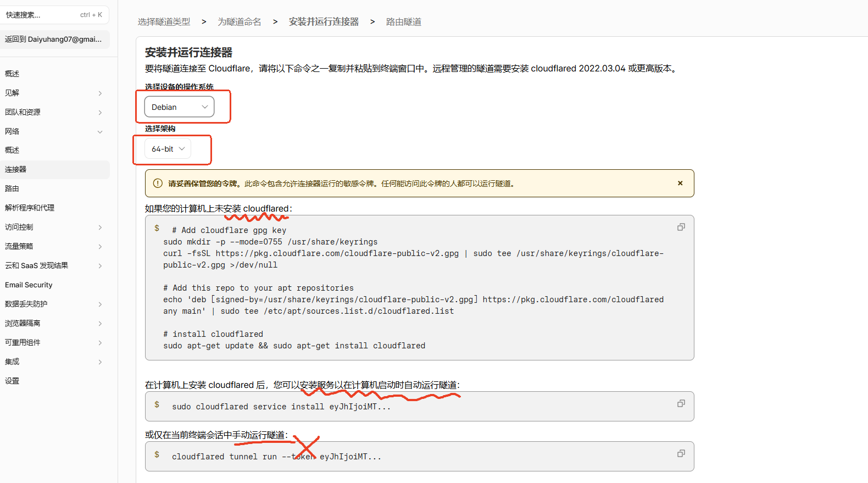Go to the 为隧道命名 step

pyautogui.click(x=240, y=22)
